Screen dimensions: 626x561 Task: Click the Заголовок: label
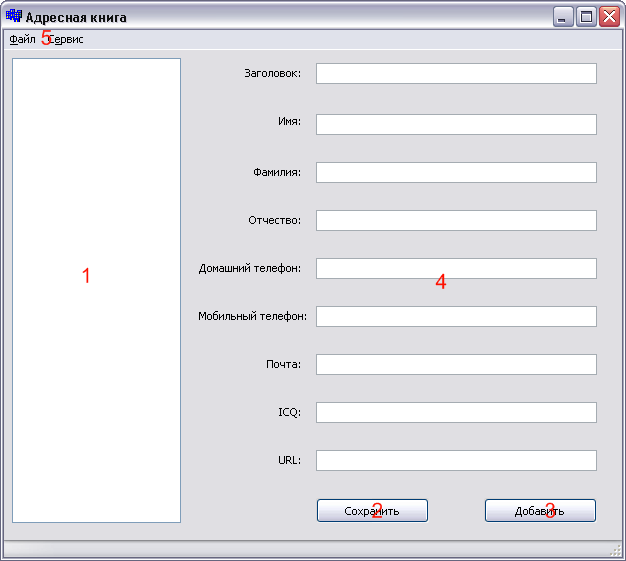[x=273, y=73]
